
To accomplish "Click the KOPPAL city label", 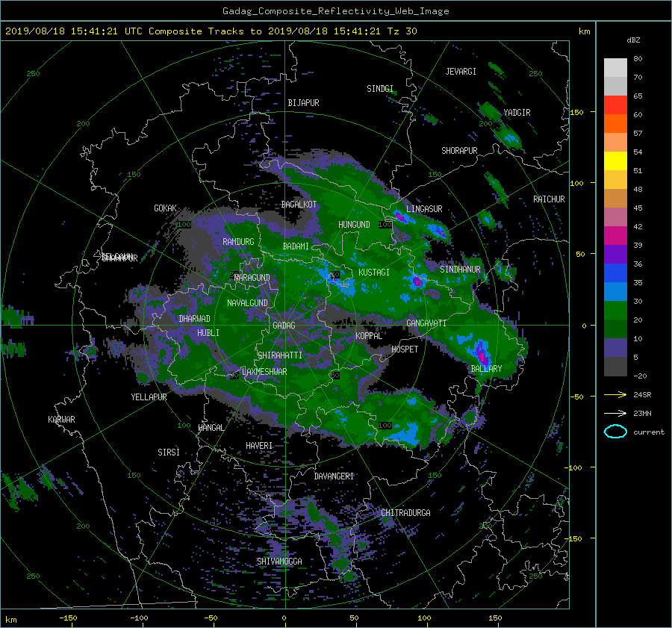I will (x=369, y=336).
